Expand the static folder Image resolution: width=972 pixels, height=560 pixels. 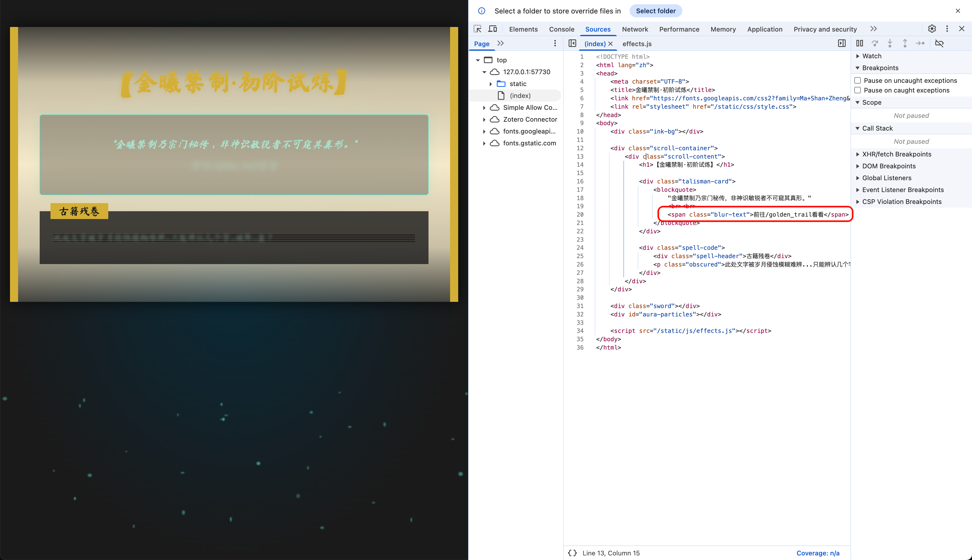point(491,84)
